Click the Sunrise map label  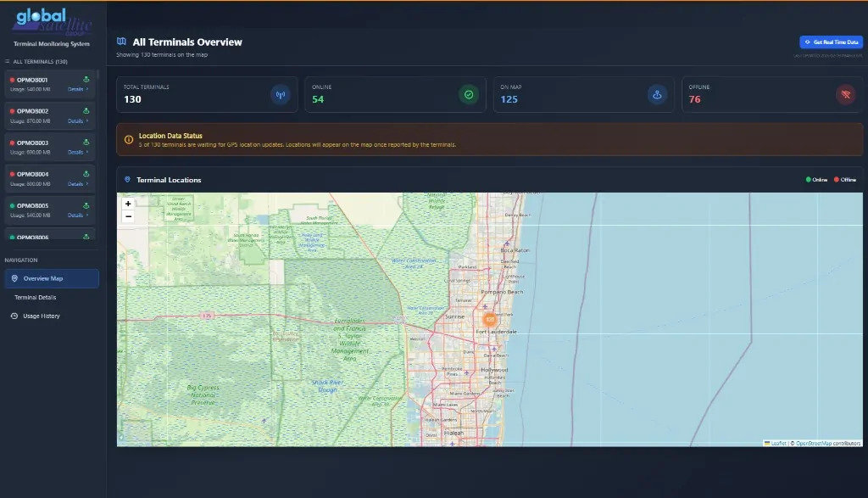(x=454, y=316)
